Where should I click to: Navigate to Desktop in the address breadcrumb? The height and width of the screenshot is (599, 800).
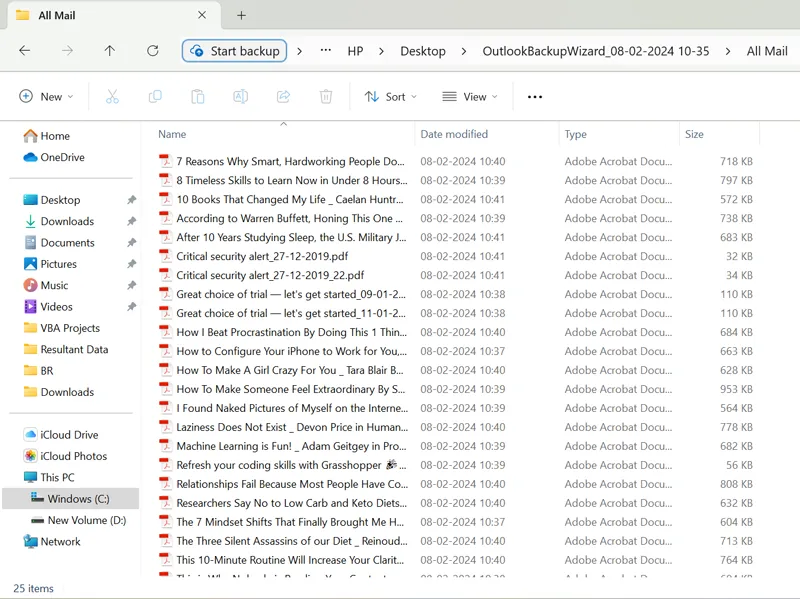pos(423,51)
